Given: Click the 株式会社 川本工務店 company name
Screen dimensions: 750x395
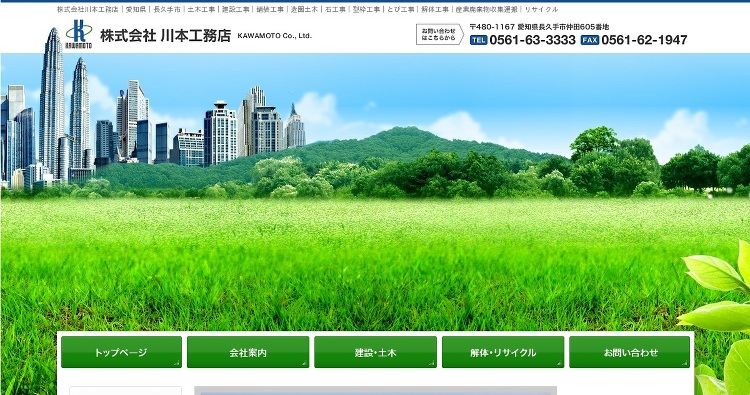Looking at the screenshot, I should click(x=165, y=36).
